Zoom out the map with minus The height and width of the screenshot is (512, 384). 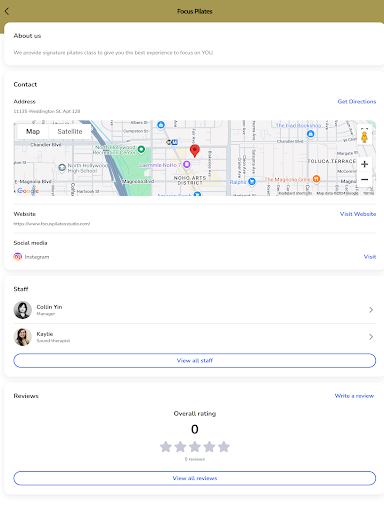point(364,179)
